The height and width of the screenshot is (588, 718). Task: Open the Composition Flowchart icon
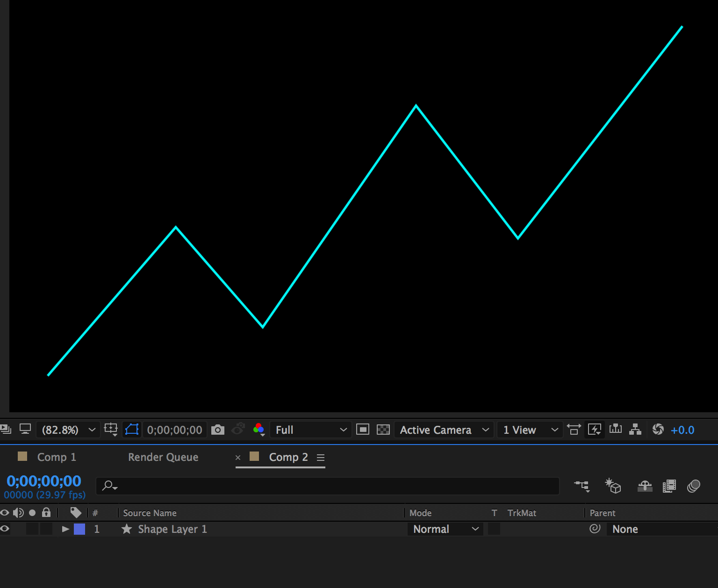point(635,429)
